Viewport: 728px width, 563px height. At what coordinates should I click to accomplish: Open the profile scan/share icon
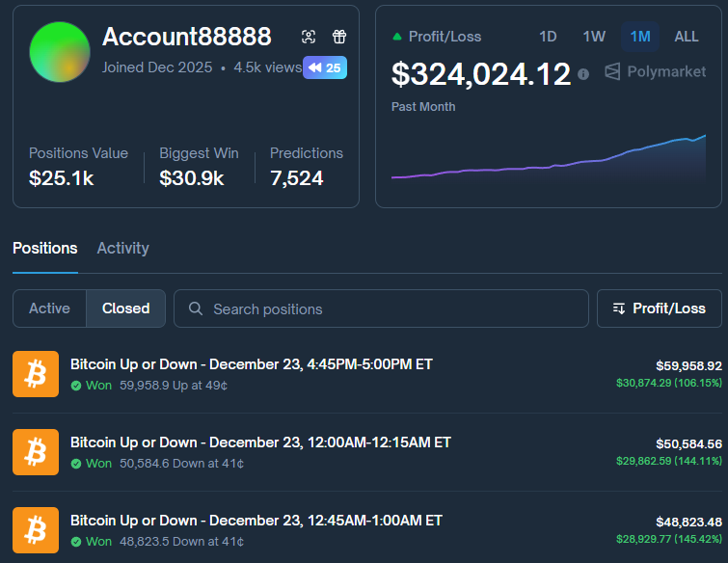point(309,37)
